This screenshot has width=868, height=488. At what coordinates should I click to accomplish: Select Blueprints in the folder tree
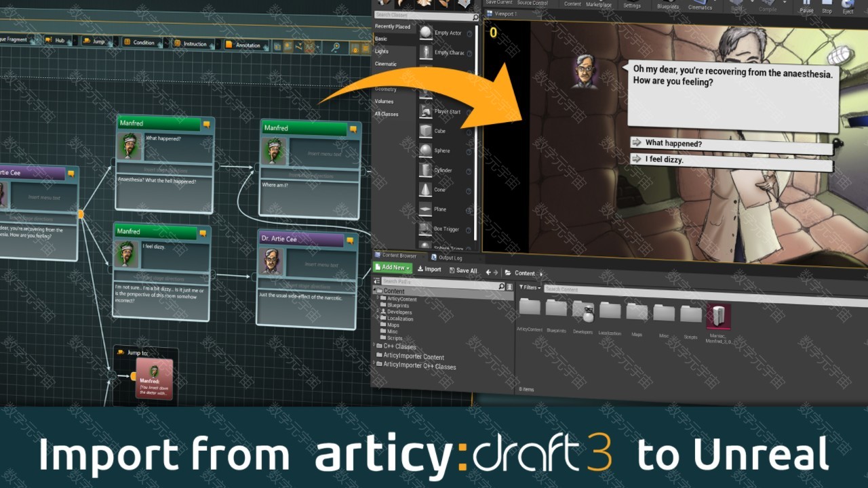398,306
